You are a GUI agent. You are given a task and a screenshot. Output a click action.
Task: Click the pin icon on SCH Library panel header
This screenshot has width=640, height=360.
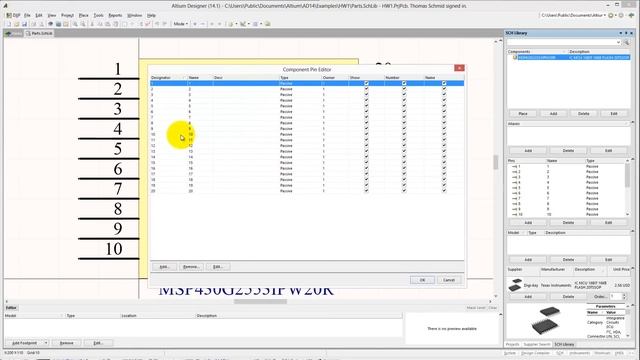[626, 33]
